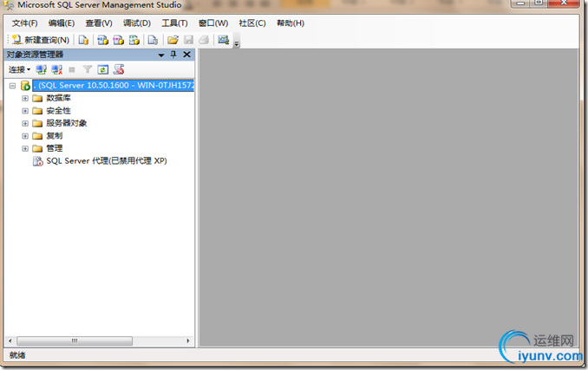Click the 管理 folder icon
The width and height of the screenshot is (588, 370).
pyautogui.click(x=37, y=149)
